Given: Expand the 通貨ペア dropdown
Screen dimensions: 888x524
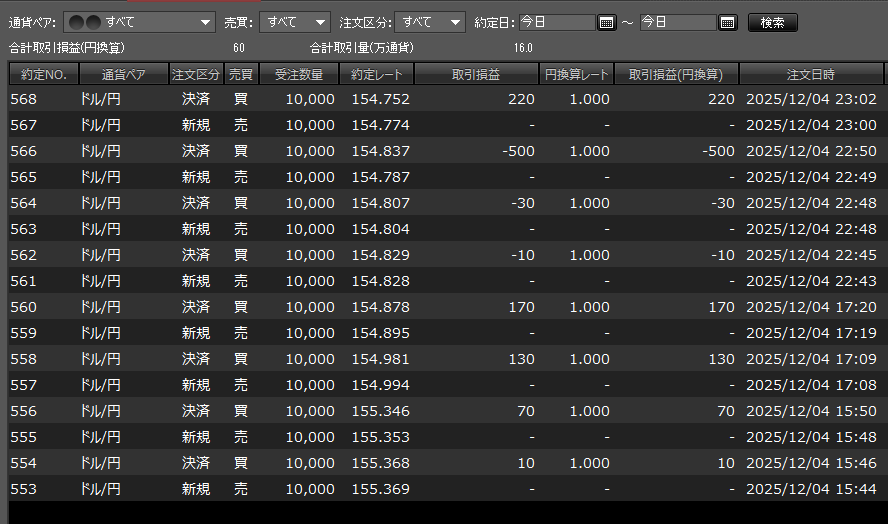Looking at the screenshot, I should 139,23.
